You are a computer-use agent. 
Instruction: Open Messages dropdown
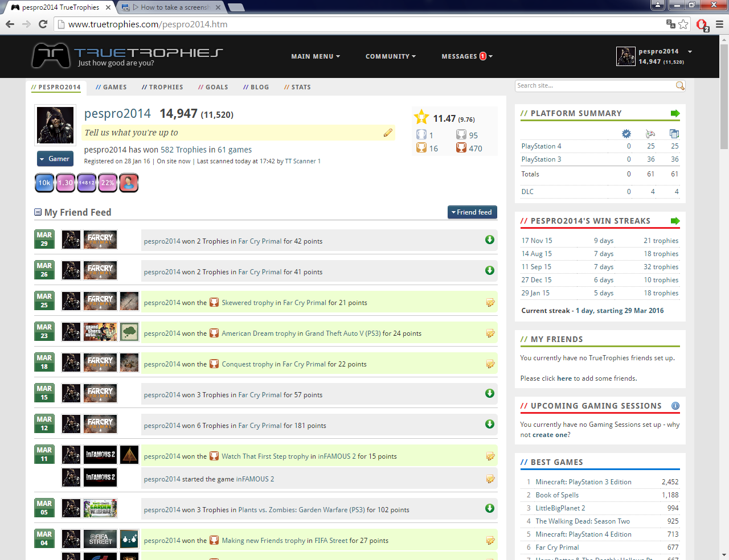point(467,56)
